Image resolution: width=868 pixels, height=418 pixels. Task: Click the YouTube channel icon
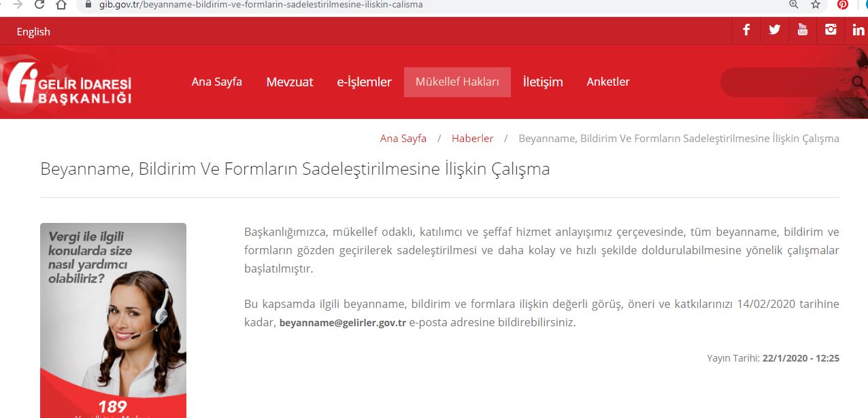pyautogui.click(x=802, y=30)
